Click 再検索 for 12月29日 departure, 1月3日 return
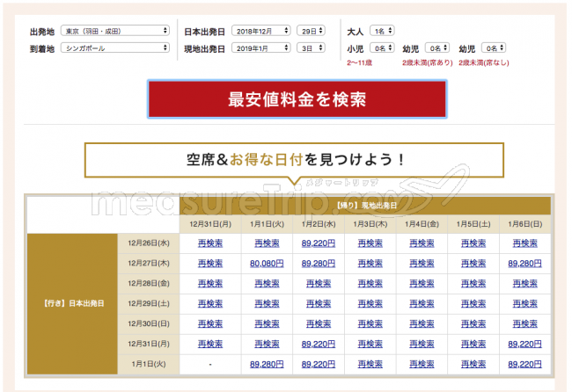This screenshot has width=572, height=392. point(370,303)
